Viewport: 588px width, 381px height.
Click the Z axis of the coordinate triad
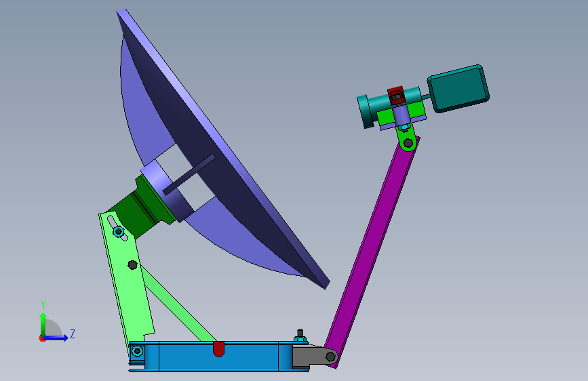[57, 338]
